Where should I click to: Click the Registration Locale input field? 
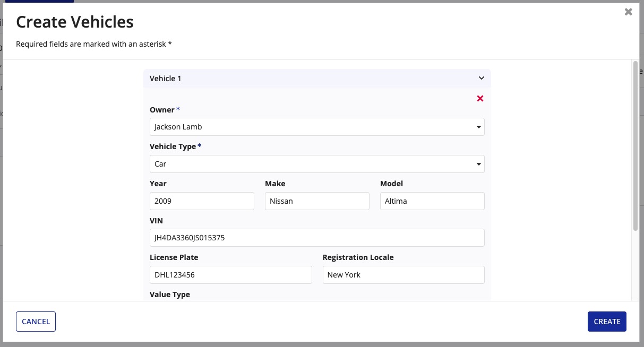click(x=403, y=275)
